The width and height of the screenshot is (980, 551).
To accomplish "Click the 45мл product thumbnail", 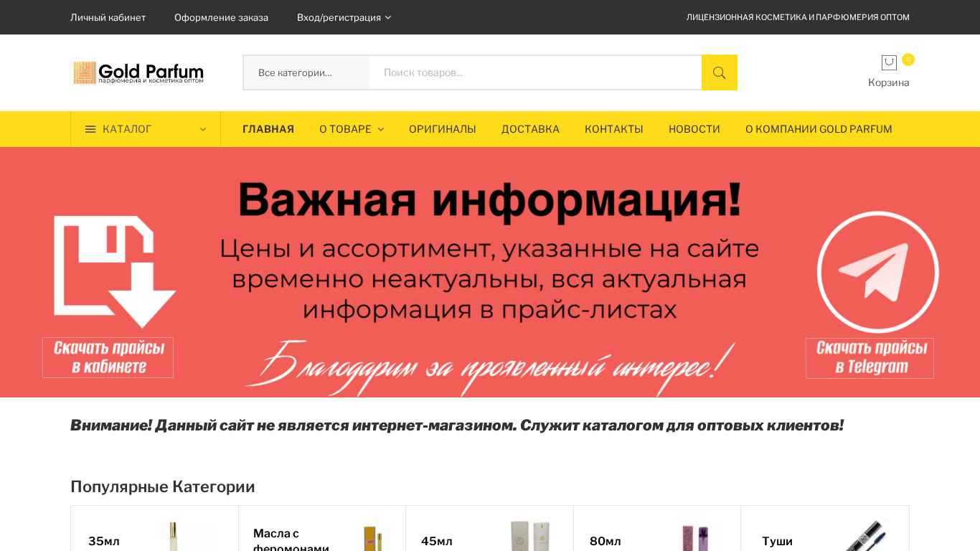I will coord(529,534).
